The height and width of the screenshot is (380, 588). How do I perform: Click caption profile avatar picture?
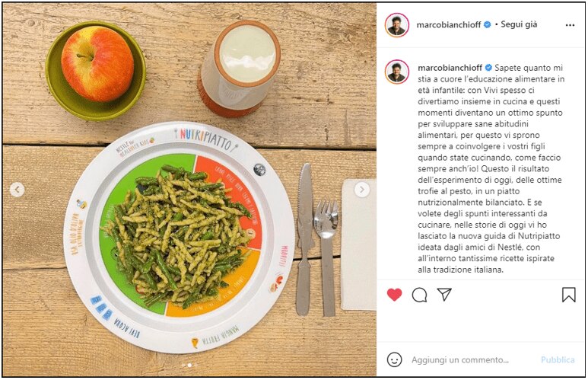click(397, 72)
